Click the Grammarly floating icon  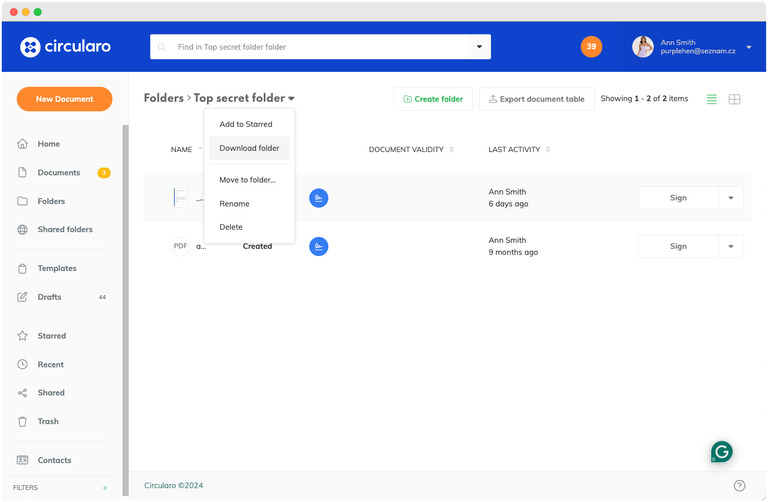(721, 452)
